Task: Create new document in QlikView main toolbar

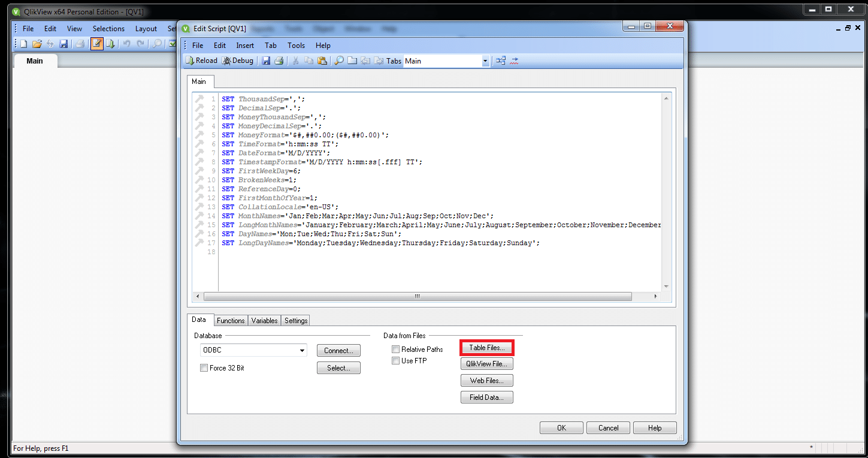Action: point(24,44)
